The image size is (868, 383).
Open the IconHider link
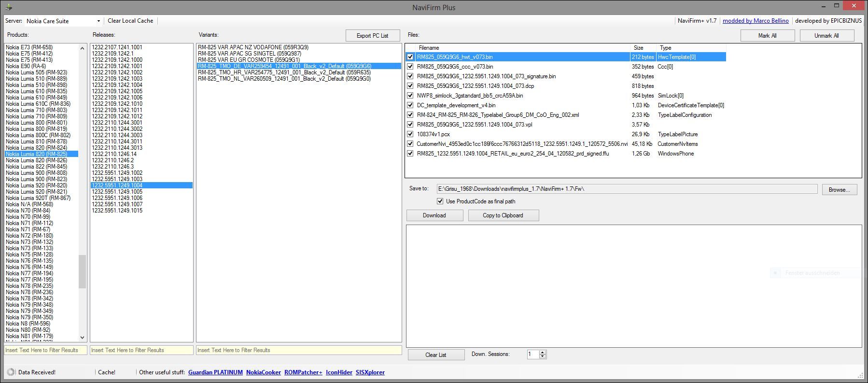pos(339,372)
